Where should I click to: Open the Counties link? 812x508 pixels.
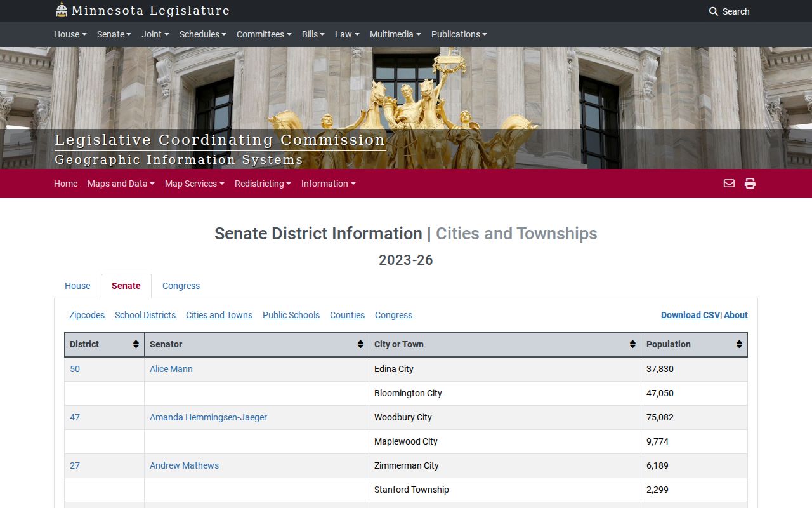(347, 315)
